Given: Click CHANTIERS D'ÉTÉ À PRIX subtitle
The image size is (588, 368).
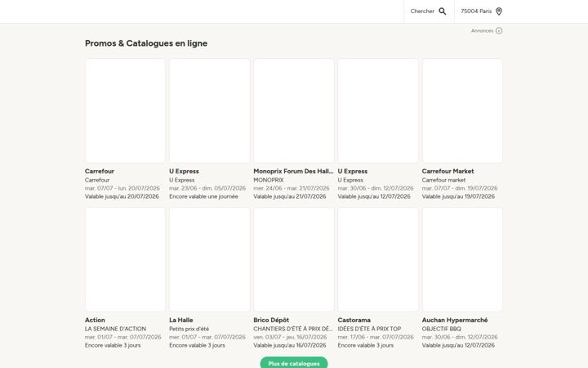Looking at the screenshot, I should (293, 329).
